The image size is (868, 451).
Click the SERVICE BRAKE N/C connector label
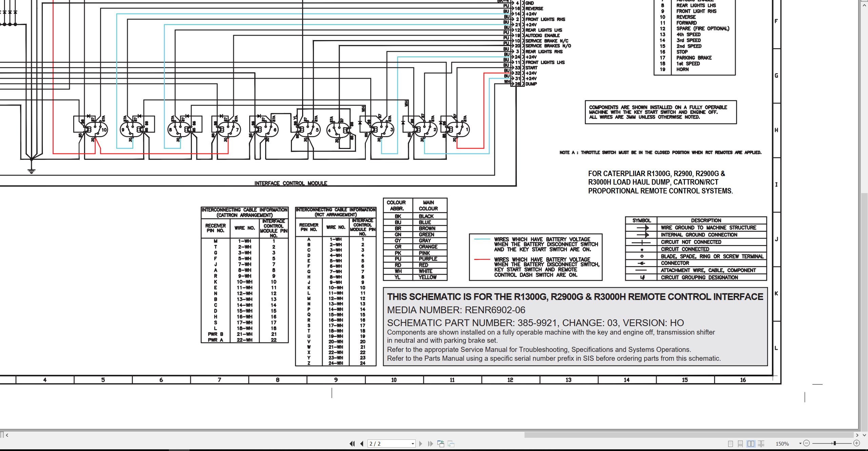pyautogui.click(x=547, y=41)
